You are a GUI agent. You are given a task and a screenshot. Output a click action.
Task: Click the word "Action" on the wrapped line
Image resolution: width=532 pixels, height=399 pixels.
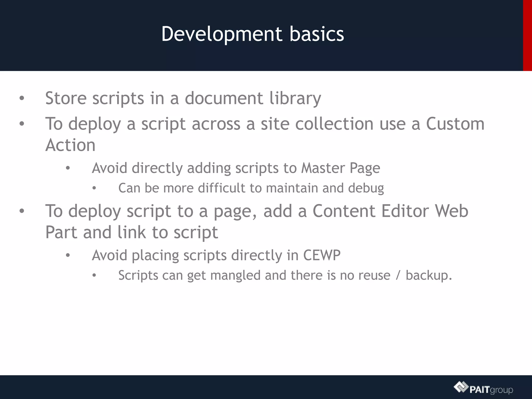(x=70, y=145)
